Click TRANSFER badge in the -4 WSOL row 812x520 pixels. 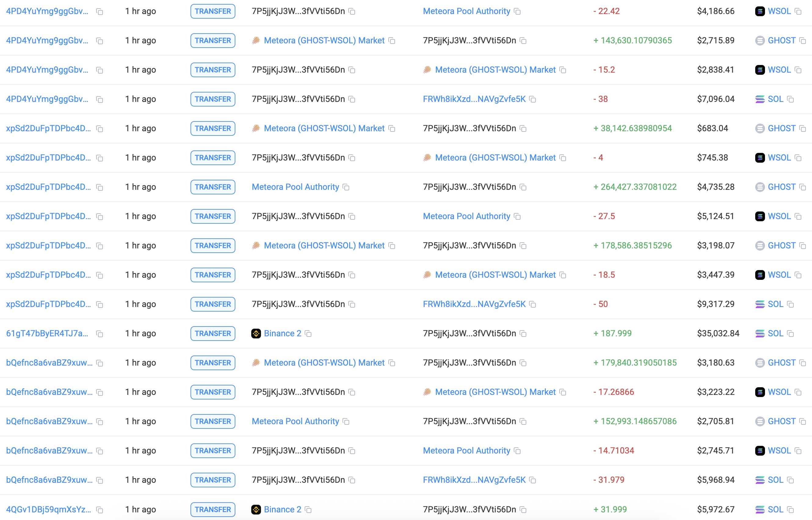pos(213,158)
